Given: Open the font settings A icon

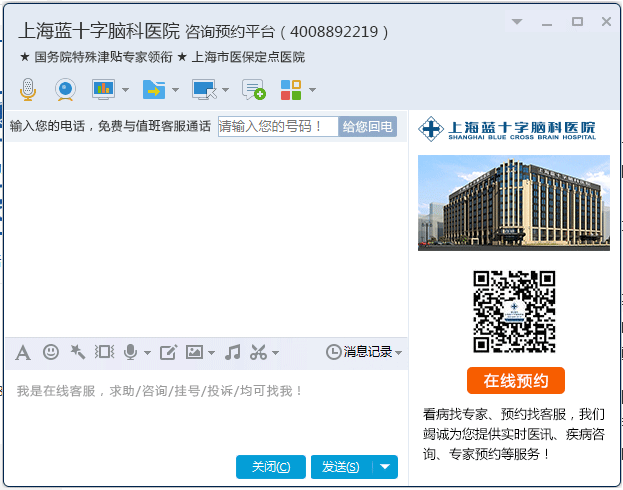Looking at the screenshot, I should pyautogui.click(x=23, y=352).
